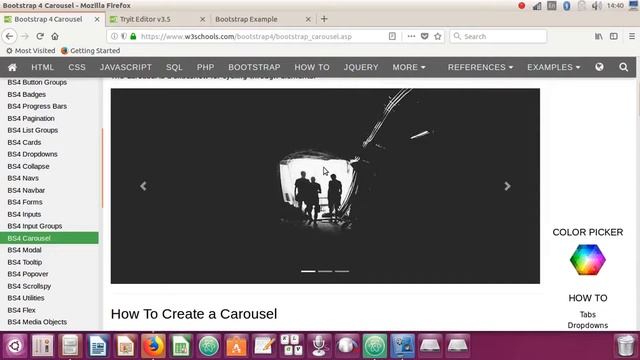640x360 pixels.
Task: Advance to next carousel slide arrow
Action: pyautogui.click(x=507, y=186)
